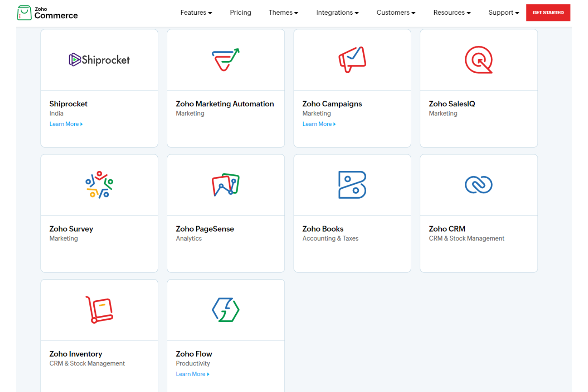Select the Zoho Marketing Automation icon

click(225, 60)
